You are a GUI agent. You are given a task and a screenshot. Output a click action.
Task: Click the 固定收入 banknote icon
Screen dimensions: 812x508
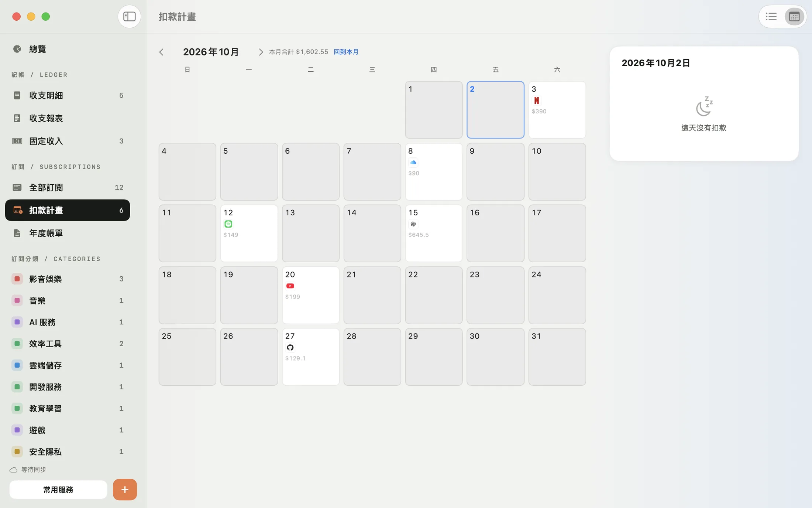17,141
